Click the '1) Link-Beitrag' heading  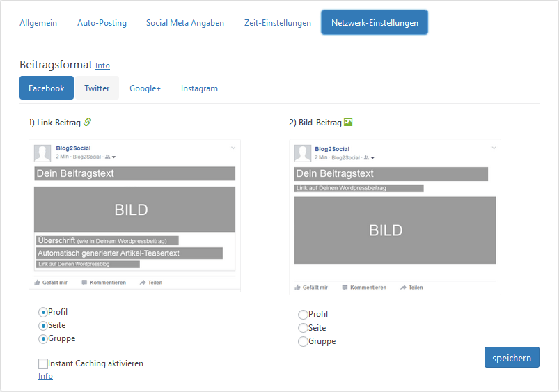click(x=54, y=123)
